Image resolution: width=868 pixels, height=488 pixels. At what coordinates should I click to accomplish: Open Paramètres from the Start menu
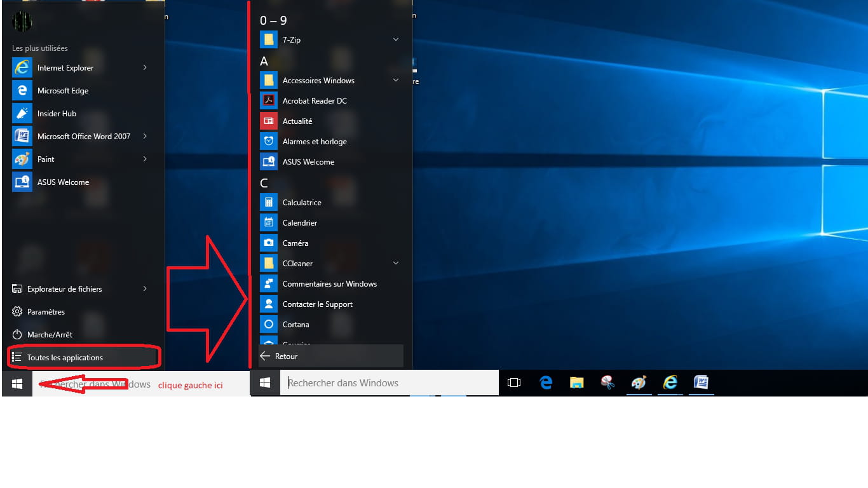click(46, 312)
